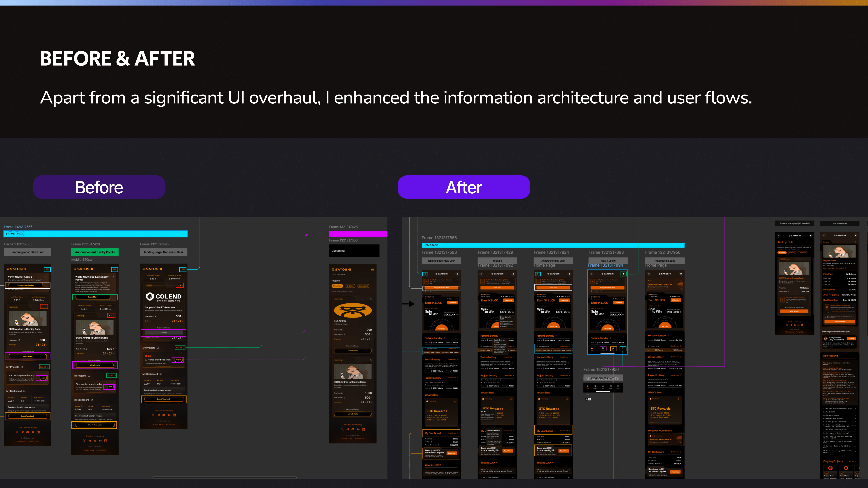Image resolution: width=868 pixels, height=488 pixels.
Task: Select Completed pill beside Upcoming and Ongoing on Pell Airdrop screen
Action: click(363, 286)
